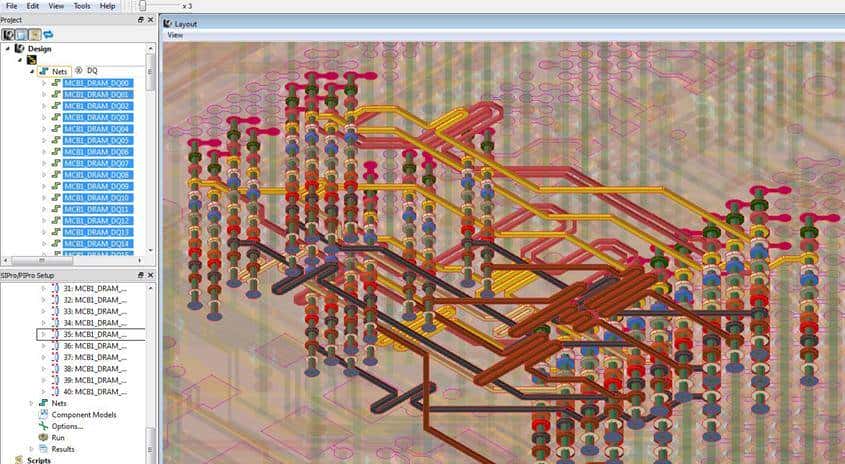Select net MCB1_DRAM_DQ00
Image resolution: width=845 pixels, height=464 pixels.
click(98, 83)
